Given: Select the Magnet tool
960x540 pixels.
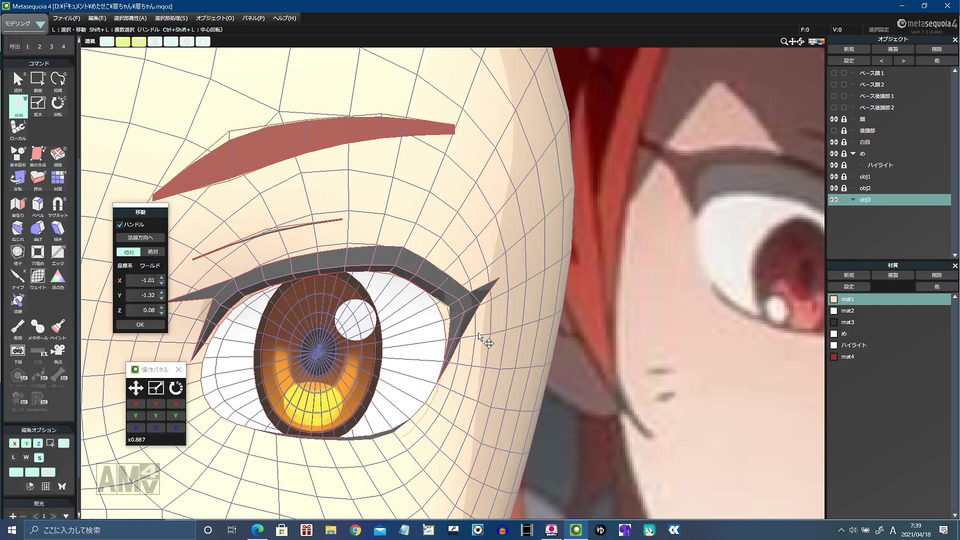Looking at the screenshot, I should coord(58,204).
